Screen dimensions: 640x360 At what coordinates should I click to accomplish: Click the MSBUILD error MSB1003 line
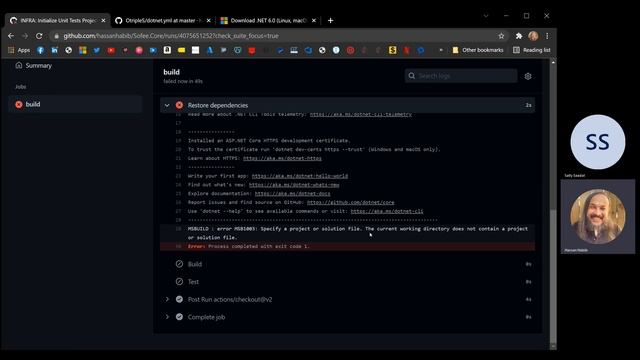coord(347,233)
